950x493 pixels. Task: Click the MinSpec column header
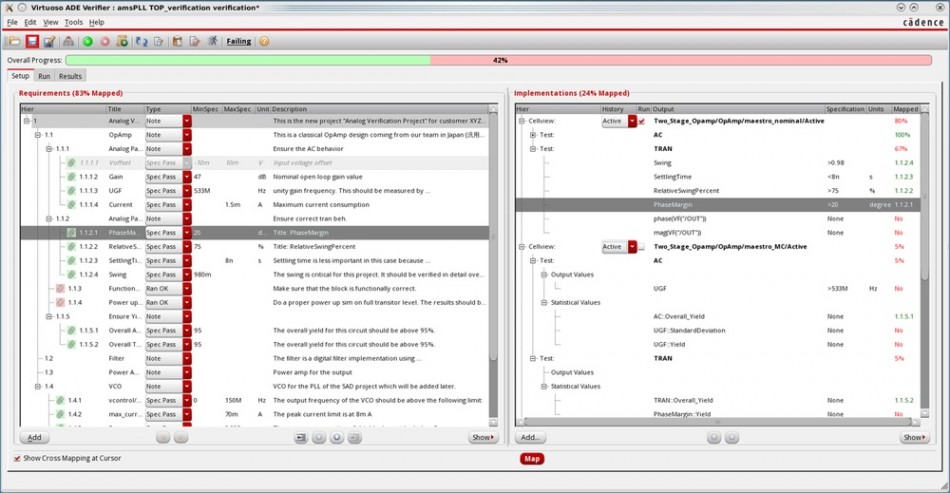tap(206, 109)
